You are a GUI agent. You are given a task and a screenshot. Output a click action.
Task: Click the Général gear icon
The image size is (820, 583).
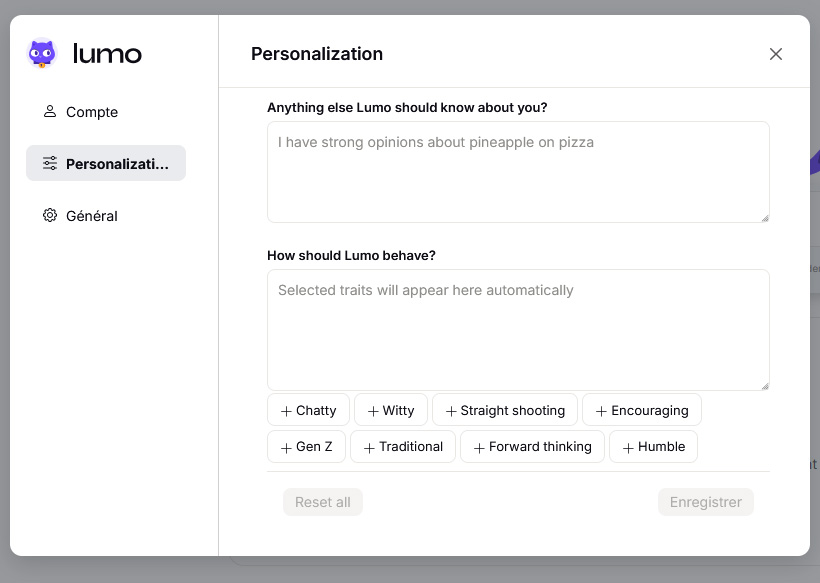click(x=50, y=215)
